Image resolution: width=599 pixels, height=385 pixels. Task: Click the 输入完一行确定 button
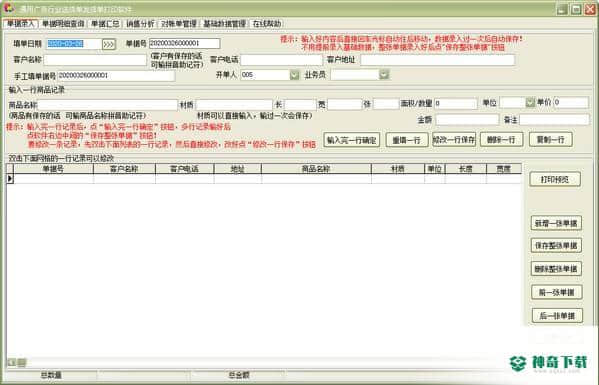[351, 140]
